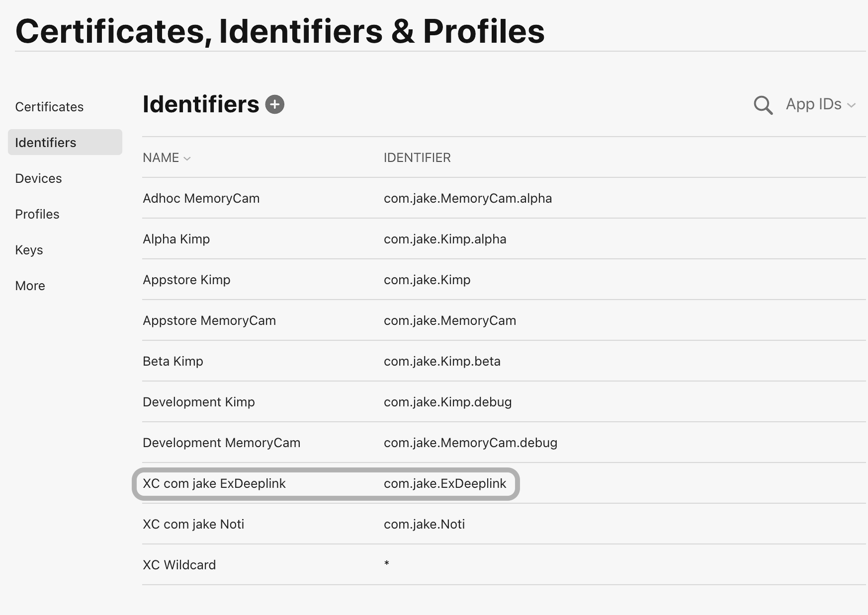The image size is (868, 615).
Task: Open the search magnifier icon
Action: click(x=763, y=105)
